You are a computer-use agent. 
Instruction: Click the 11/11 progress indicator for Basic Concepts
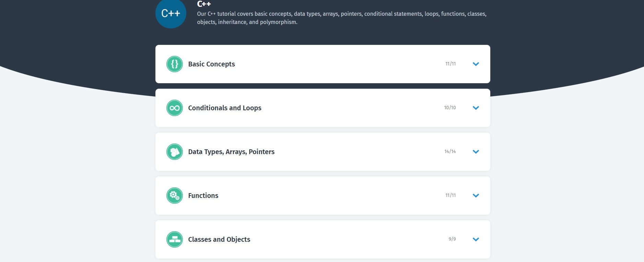[x=450, y=64]
